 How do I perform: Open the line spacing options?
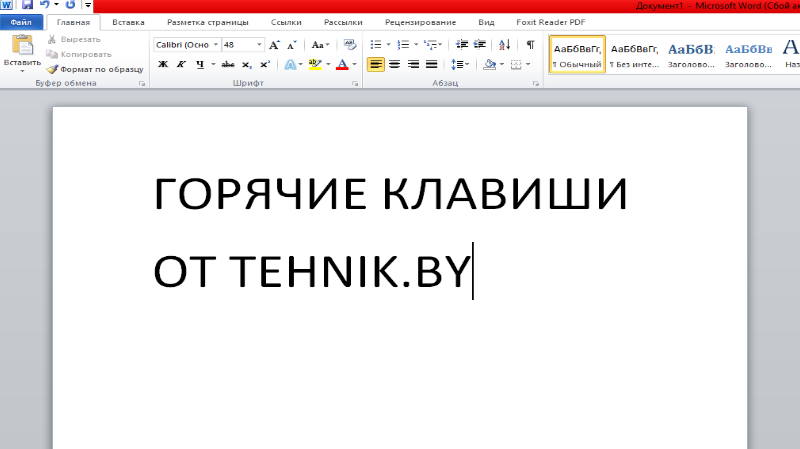[x=459, y=64]
